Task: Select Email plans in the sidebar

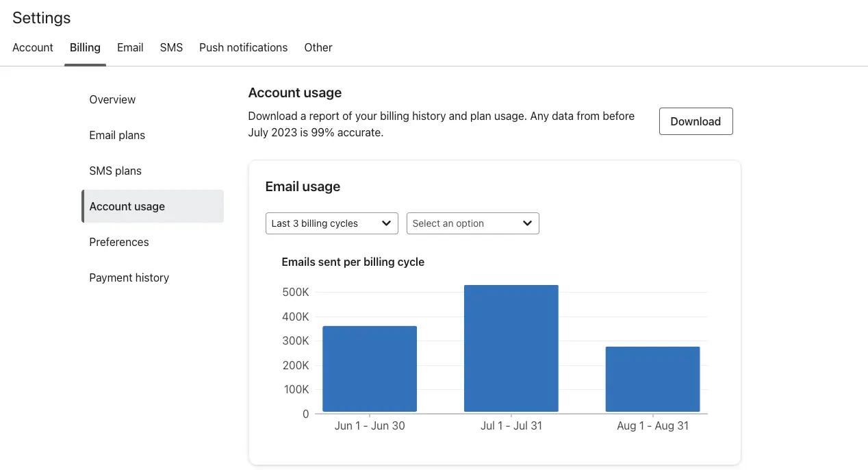Action: click(117, 135)
